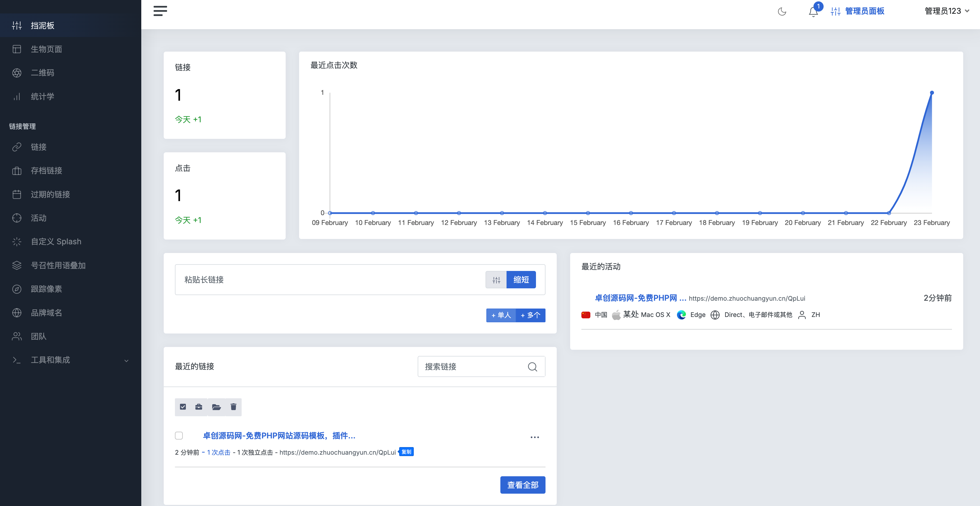Open the three-dots menu for the recent link
The height and width of the screenshot is (506, 980).
click(x=535, y=437)
